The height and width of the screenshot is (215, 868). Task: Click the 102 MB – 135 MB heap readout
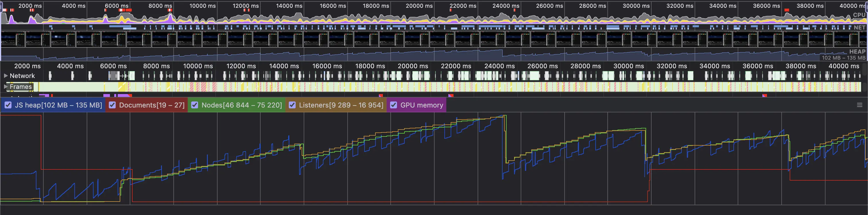[843, 58]
